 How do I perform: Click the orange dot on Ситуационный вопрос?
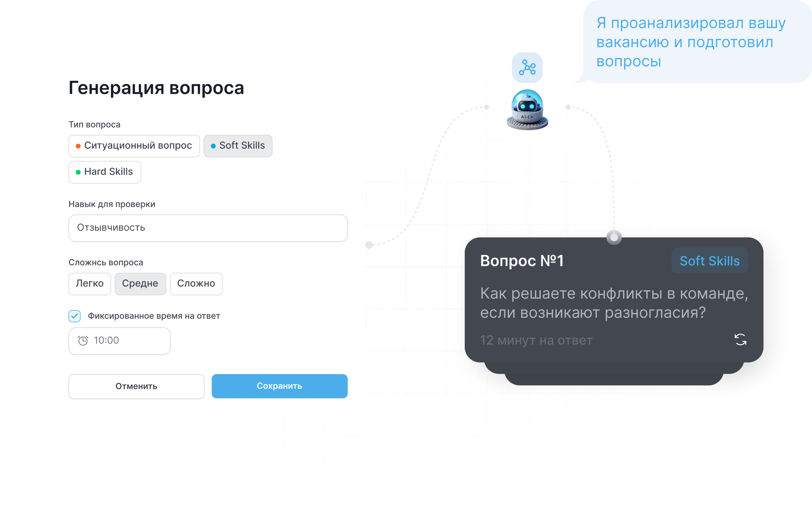[x=78, y=146]
